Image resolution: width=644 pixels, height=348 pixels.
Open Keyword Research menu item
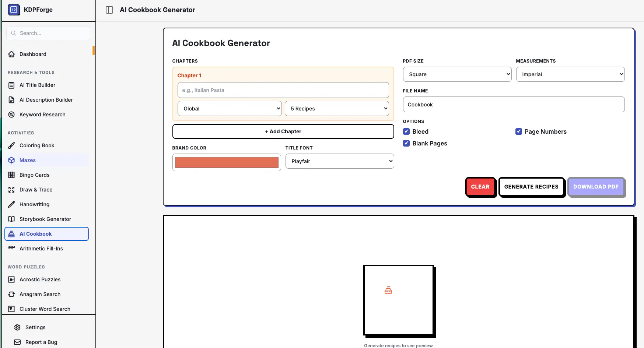47,115
